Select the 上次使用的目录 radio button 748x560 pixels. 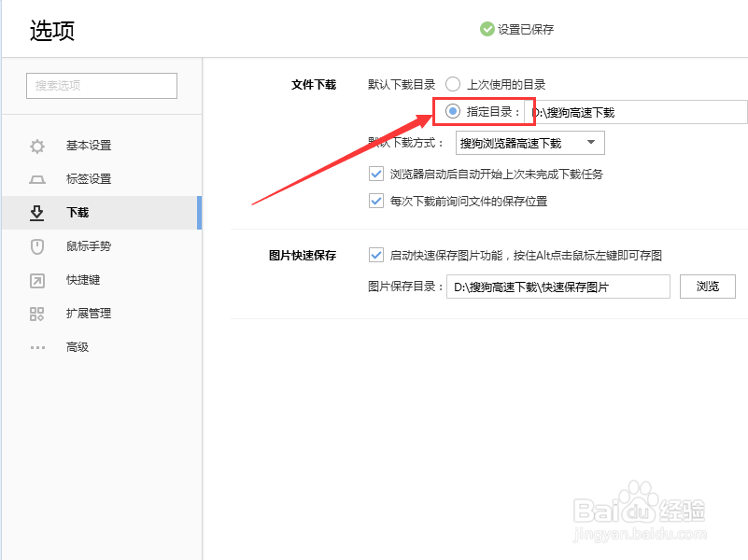point(453,84)
